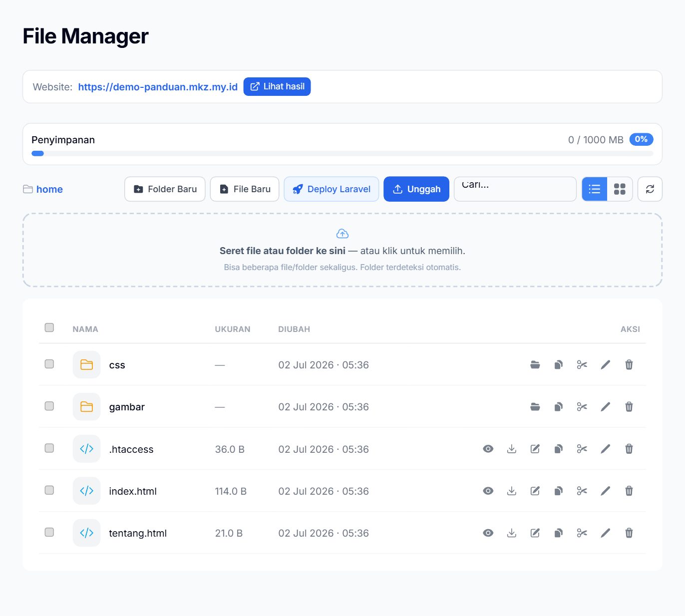Rename the .htaccess file
Image resolution: width=685 pixels, height=616 pixels.
[606, 449]
